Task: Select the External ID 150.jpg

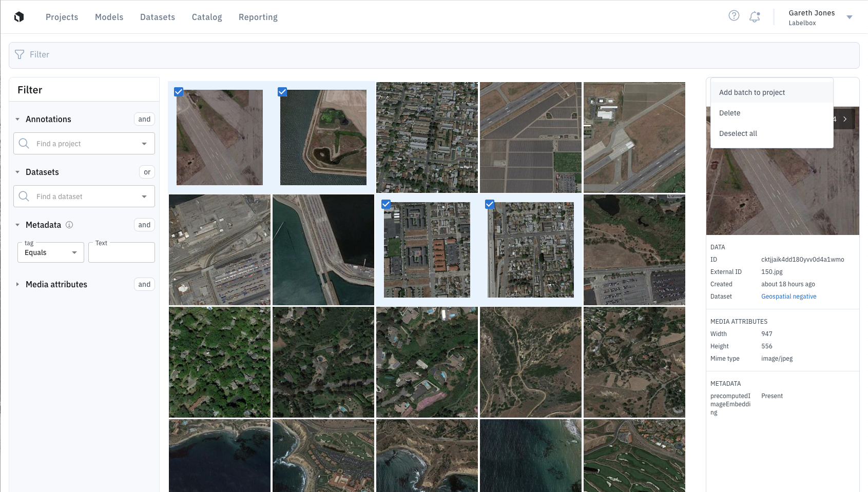Action: pos(772,272)
